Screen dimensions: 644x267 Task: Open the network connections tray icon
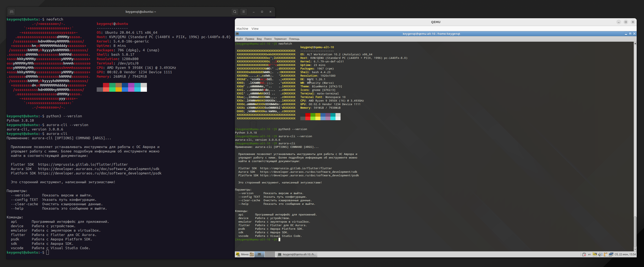(611, 254)
